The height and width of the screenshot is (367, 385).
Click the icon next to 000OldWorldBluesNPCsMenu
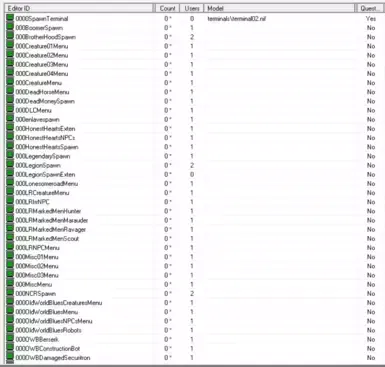[x=10, y=321]
